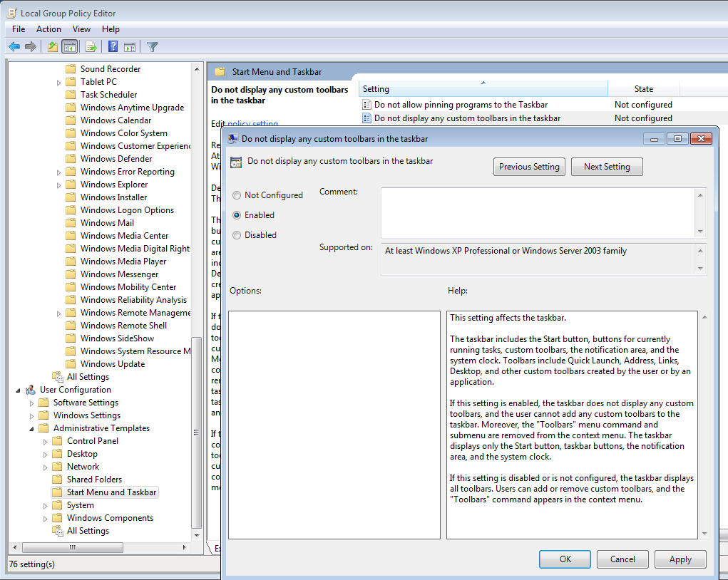Screen dimensions: 728x580
Task: Select the Enabled radio button
Action: tap(237, 215)
